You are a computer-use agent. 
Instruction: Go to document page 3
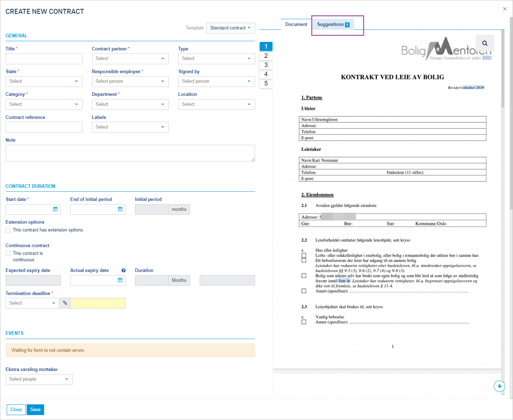pyautogui.click(x=266, y=65)
